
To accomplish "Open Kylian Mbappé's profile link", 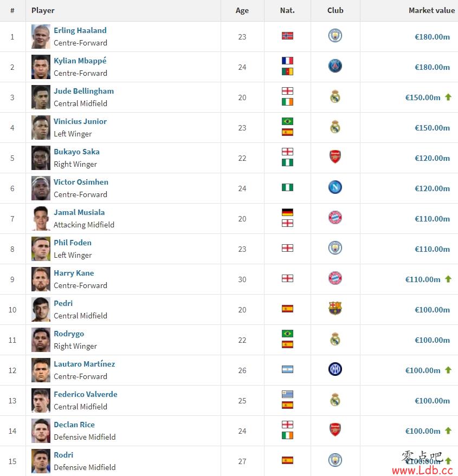I will pos(80,61).
